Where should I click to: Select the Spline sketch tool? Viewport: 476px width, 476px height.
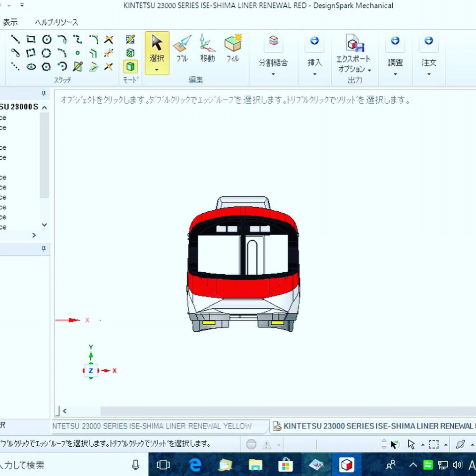click(x=78, y=39)
